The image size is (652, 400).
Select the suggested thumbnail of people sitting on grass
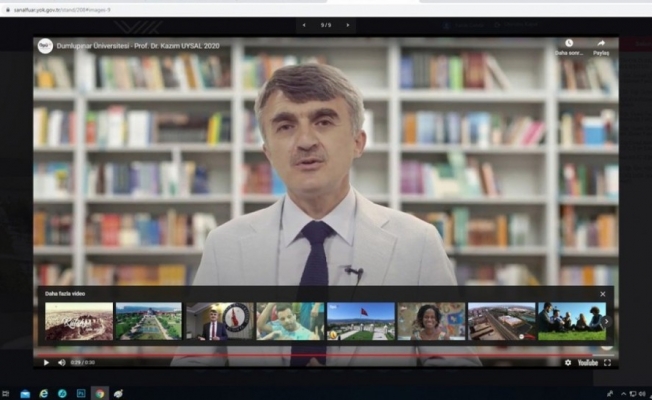571,321
